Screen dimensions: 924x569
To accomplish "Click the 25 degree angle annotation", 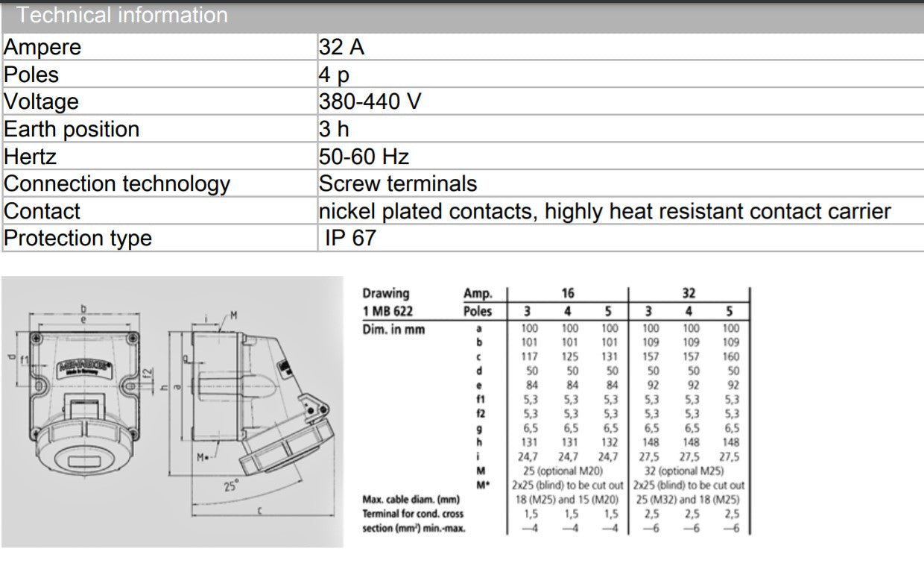I will click(x=231, y=485).
